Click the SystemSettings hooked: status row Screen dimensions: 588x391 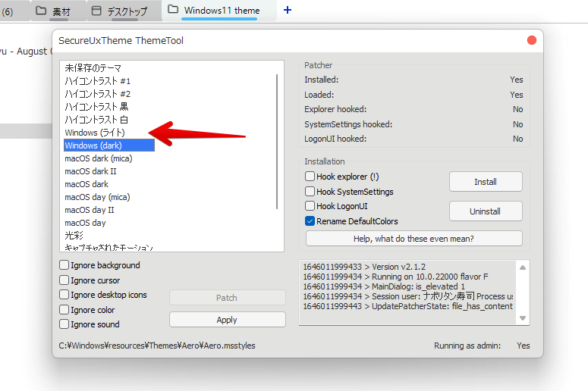tap(413, 124)
